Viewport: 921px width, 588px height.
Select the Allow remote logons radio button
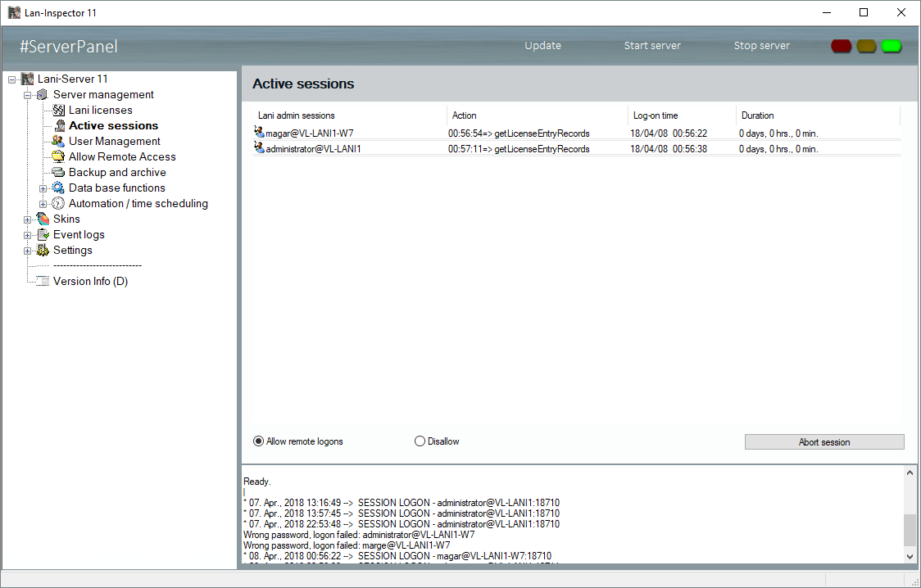[x=259, y=441]
